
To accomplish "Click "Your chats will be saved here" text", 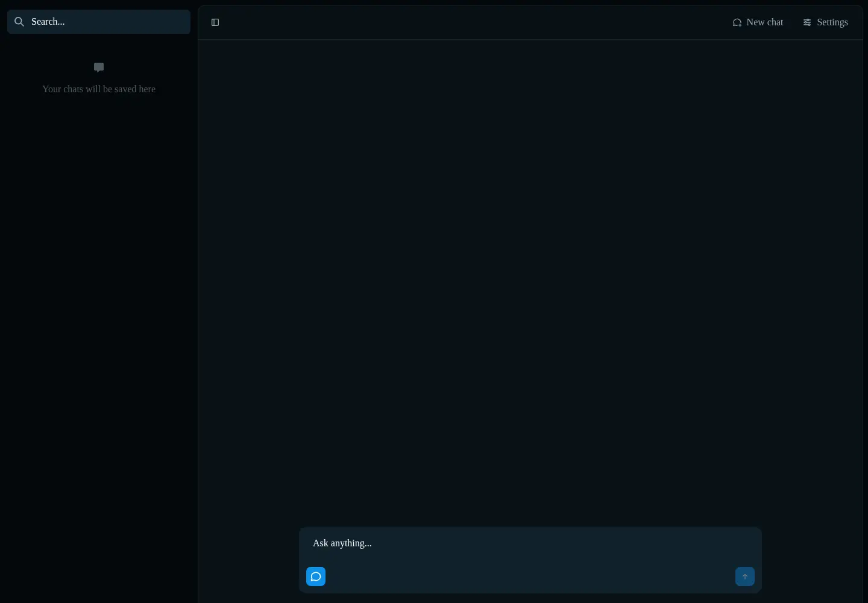I will pos(99,89).
